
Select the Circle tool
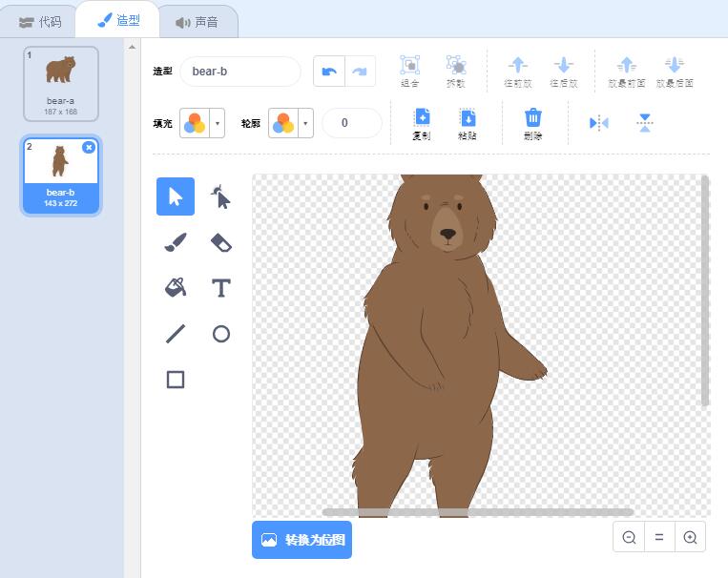220,334
